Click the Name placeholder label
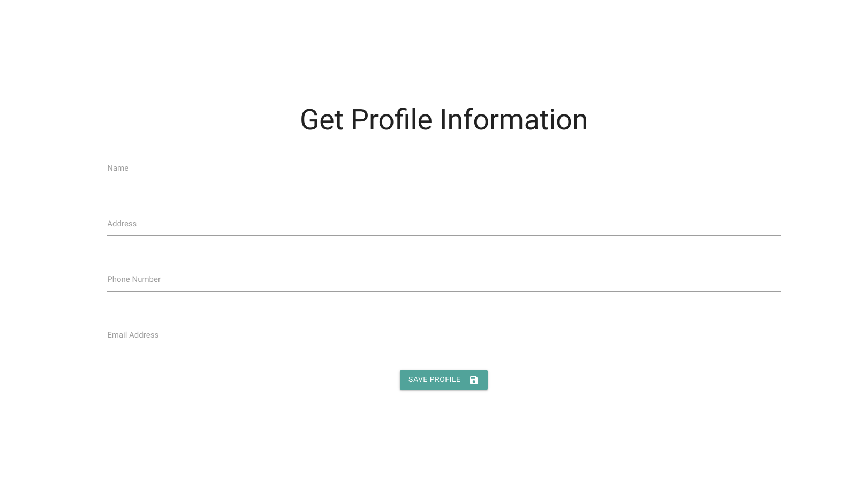855x504 pixels. click(x=117, y=168)
